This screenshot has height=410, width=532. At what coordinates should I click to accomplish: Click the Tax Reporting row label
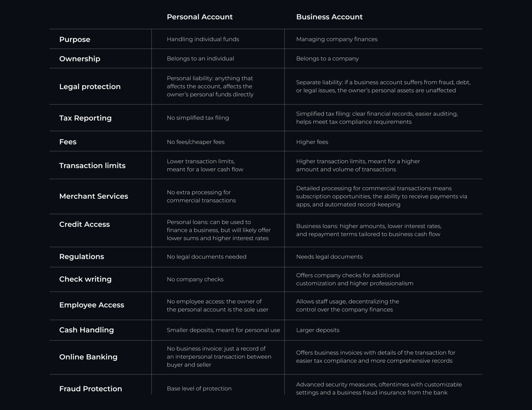coord(85,118)
